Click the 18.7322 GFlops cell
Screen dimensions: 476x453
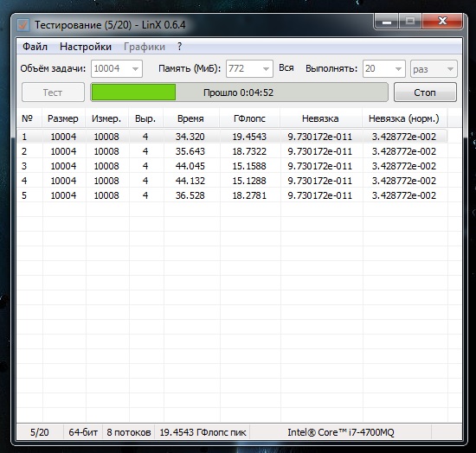pos(249,151)
